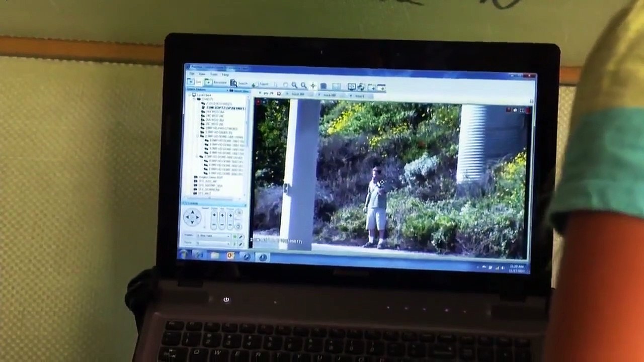Pan camera left with PTZ left arrow
The width and height of the screenshot is (644, 362).
(187, 217)
